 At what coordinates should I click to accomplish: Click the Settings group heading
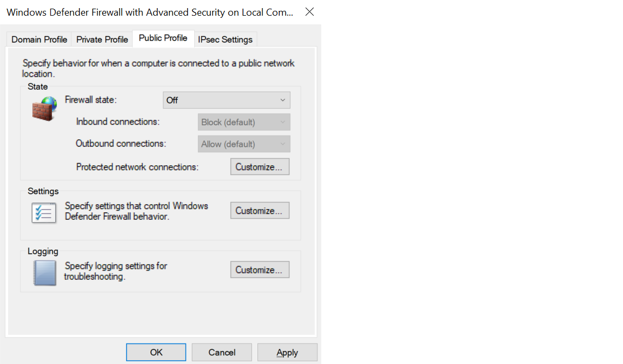pos(43,191)
